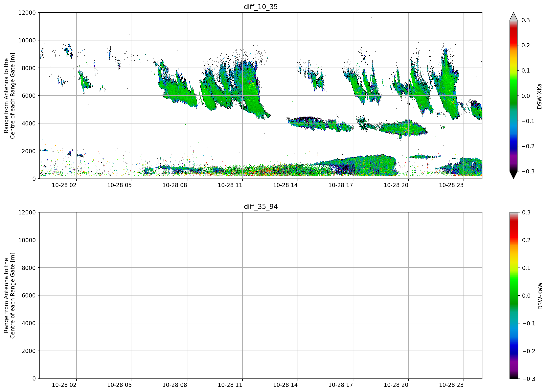The image size is (547, 392).
Task: Click the −0.2 tick on DSW-KaW colorbar
Action: [529, 351]
